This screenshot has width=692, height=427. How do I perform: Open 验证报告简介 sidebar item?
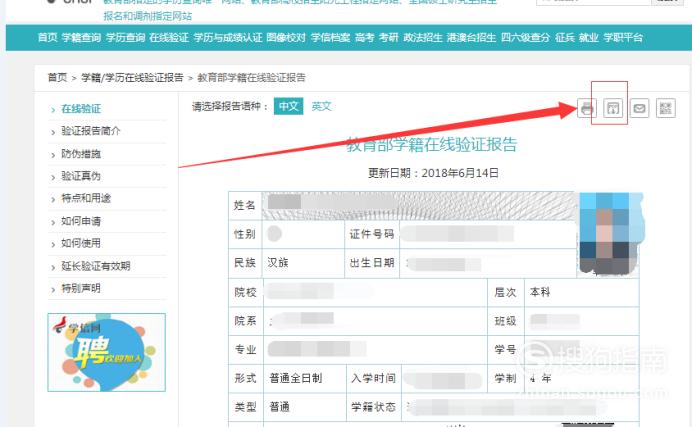91,131
